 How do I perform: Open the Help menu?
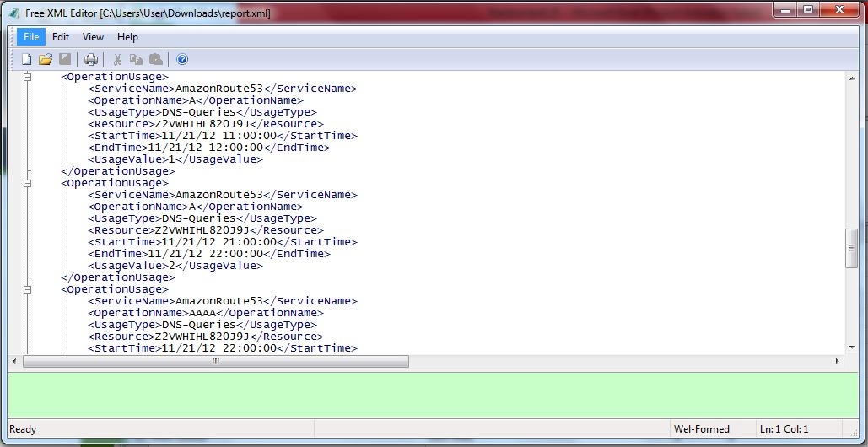click(x=127, y=37)
